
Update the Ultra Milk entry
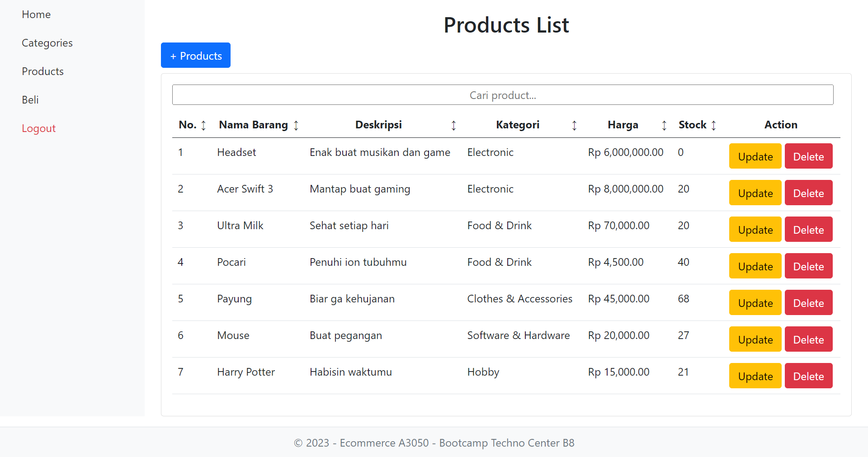755,230
